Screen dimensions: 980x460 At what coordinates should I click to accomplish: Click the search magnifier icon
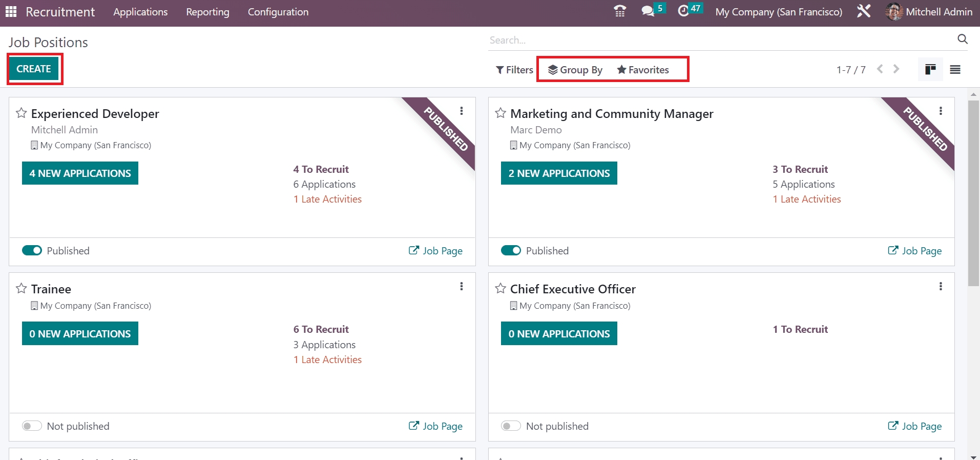click(x=963, y=39)
